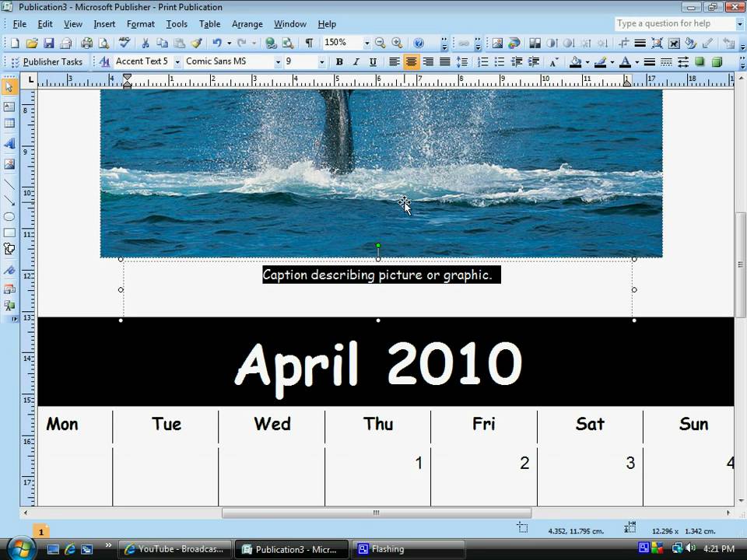Viewport: 747px width, 560px height.
Task: Choose the Select Objects pointer tool
Action: [9, 86]
